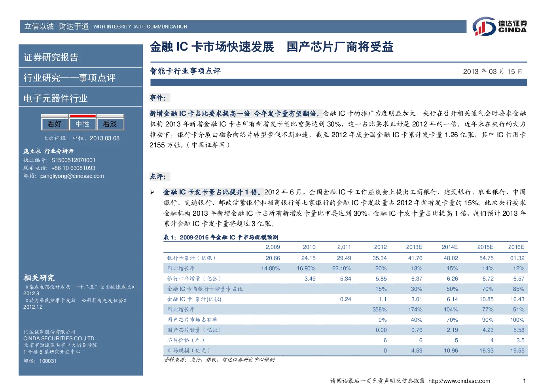Click the cell value 19.55

coord(517,351)
